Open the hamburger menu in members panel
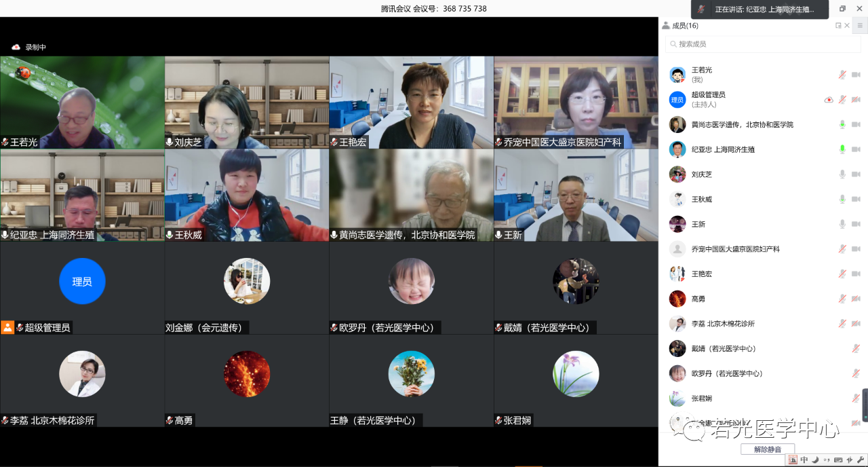This screenshot has width=868, height=467. 860,26
